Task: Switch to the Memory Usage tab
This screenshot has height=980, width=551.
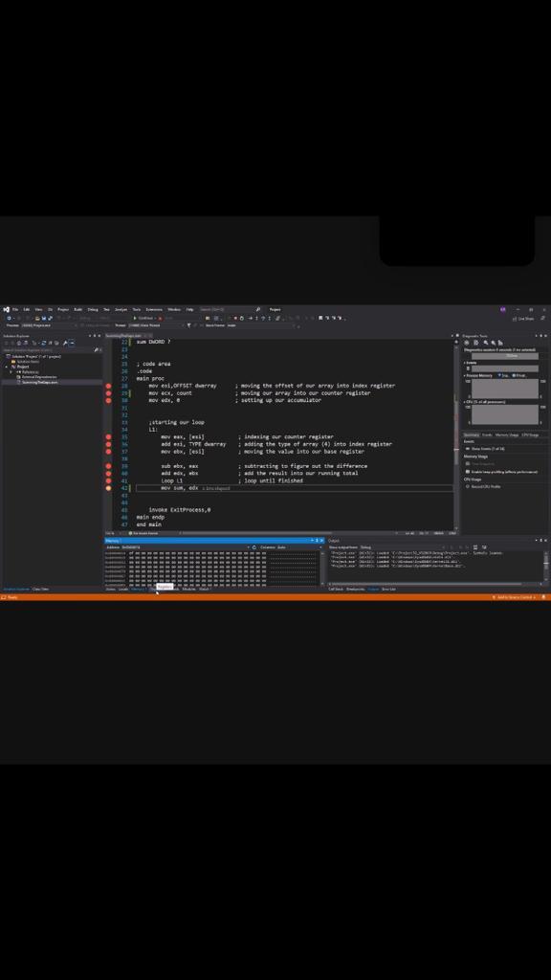Action: pyautogui.click(x=507, y=435)
